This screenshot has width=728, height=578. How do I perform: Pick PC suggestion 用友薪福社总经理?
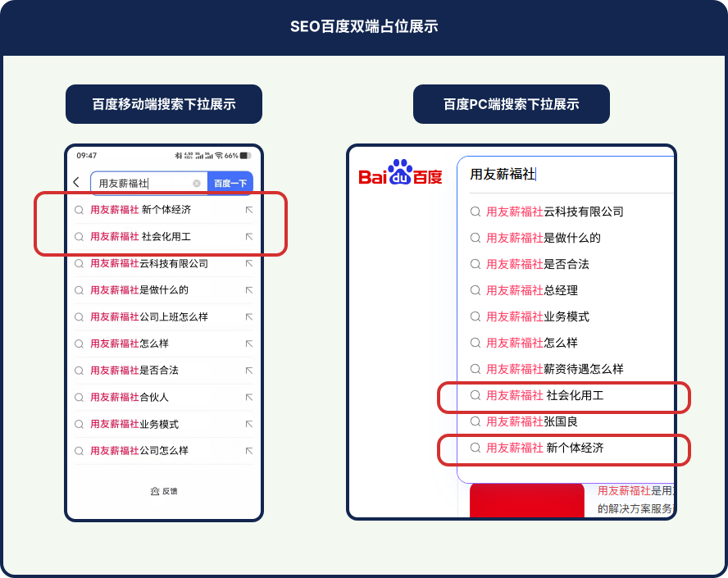(531, 290)
